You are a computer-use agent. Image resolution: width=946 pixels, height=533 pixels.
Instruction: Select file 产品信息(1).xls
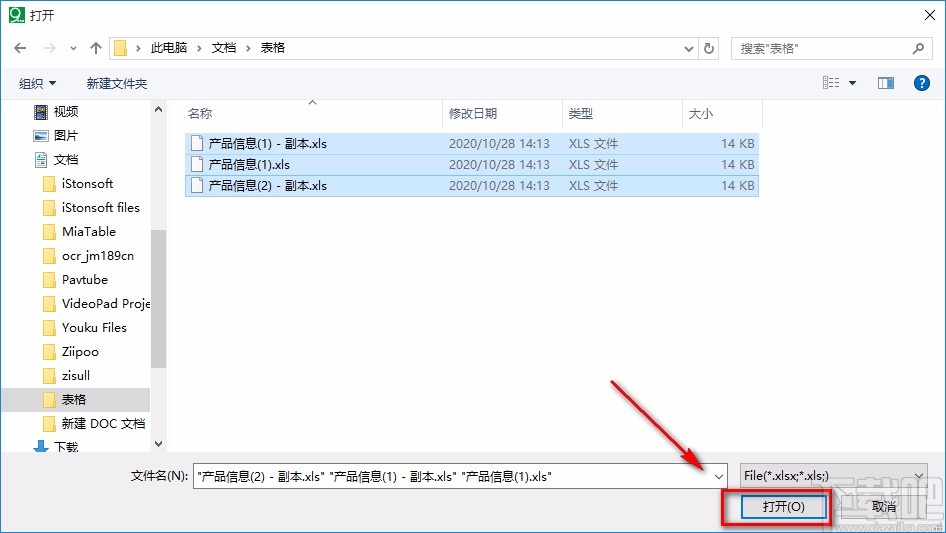tap(471, 165)
